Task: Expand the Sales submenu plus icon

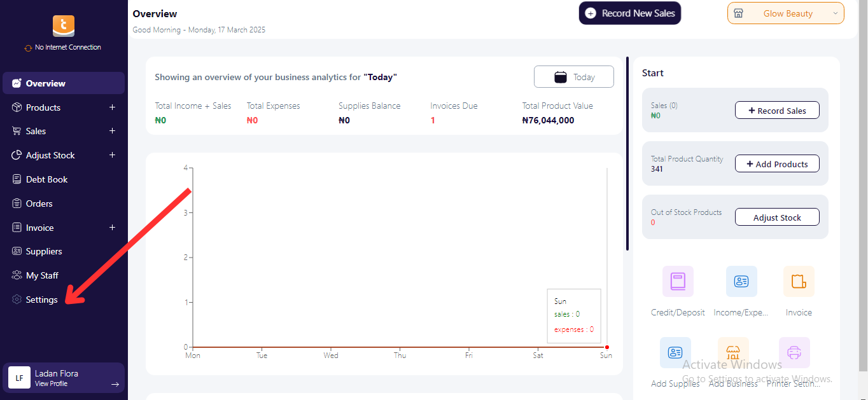Action: point(112,131)
